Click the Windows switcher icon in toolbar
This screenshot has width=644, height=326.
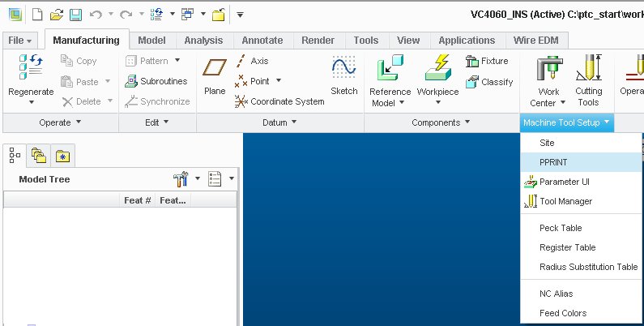(187, 15)
